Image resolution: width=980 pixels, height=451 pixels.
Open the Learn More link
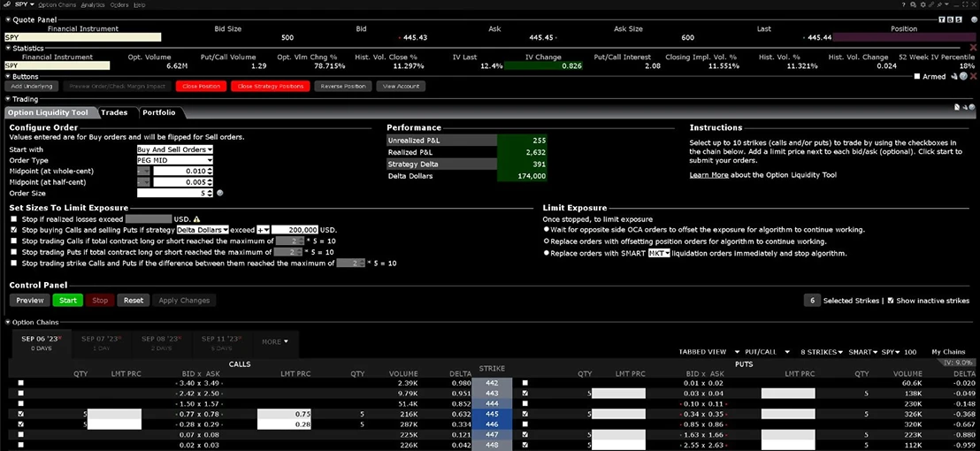tap(708, 175)
